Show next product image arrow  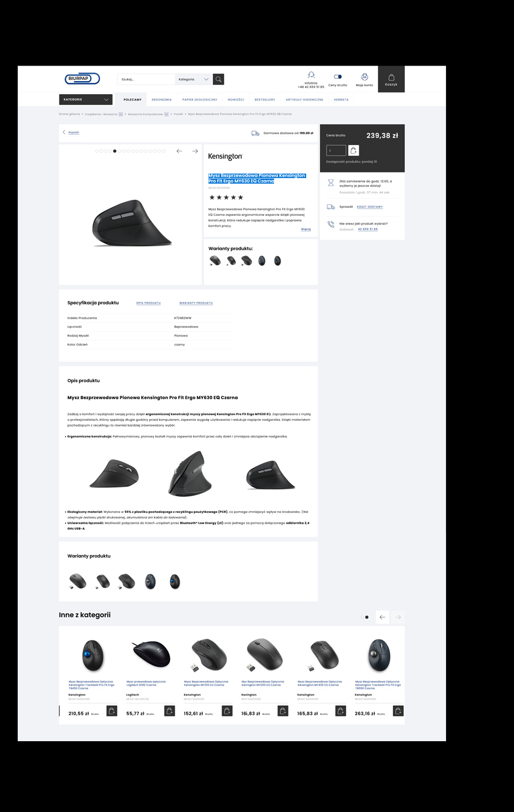click(x=195, y=151)
